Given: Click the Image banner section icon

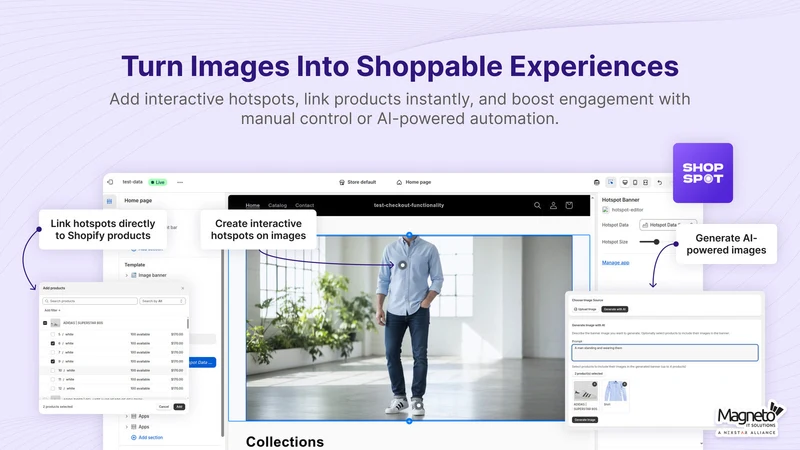Looking at the screenshot, I should click(134, 275).
